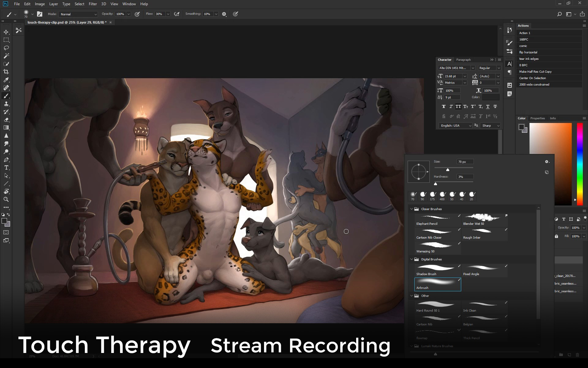Select the Eraser tool
Screen dimensions: 588x368
coord(6,120)
